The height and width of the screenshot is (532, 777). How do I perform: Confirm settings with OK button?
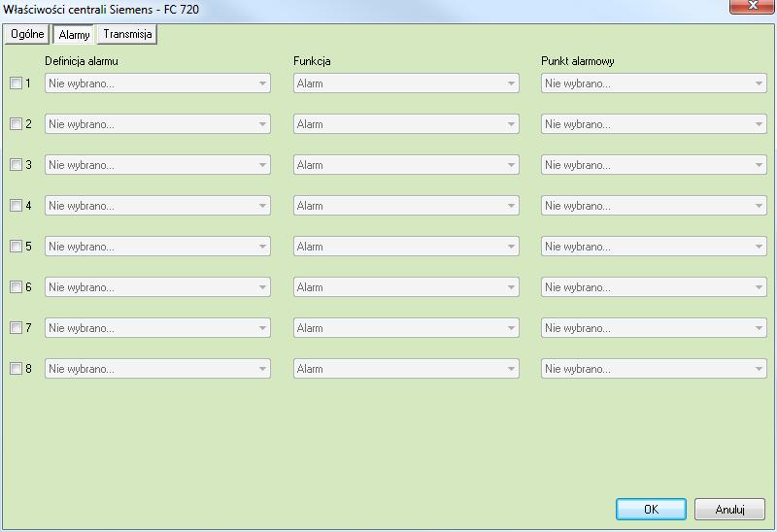click(x=651, y=510)
